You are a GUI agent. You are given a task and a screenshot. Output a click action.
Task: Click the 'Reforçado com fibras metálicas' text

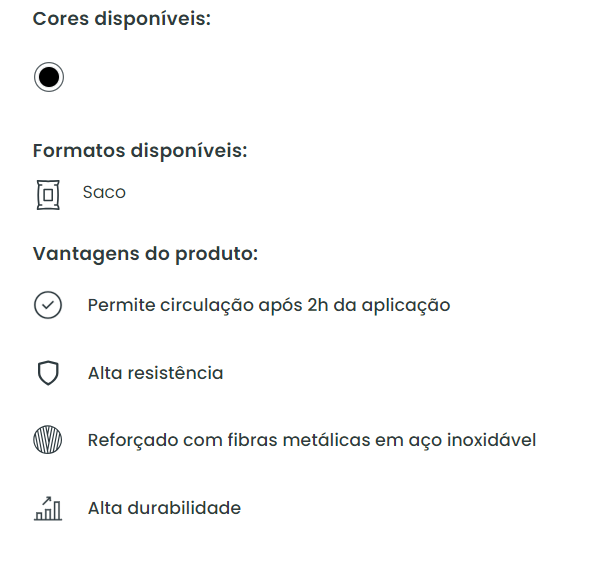(x=311, y=440)
